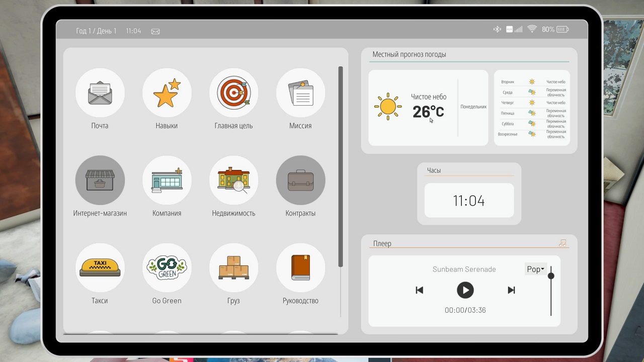The width and height of the screenshot is (644, 362).
Task: Click the music note icon in Плеер header
Action: tap(562, 243)
